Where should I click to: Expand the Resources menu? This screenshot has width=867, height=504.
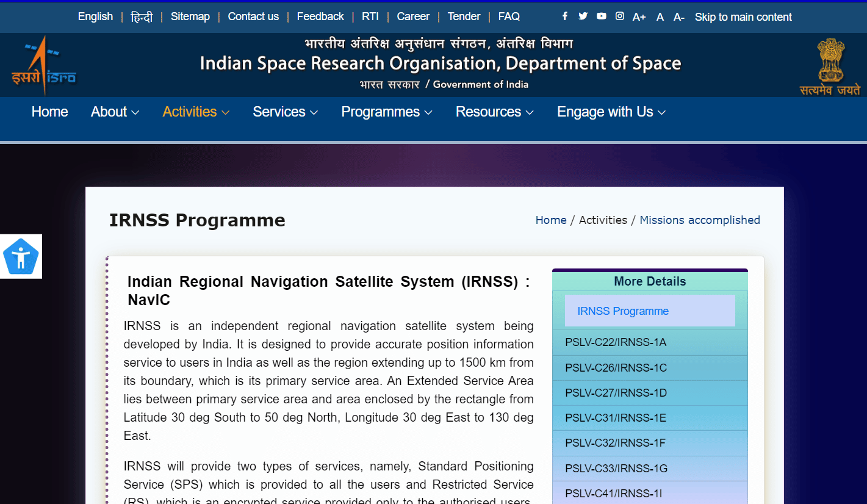click(x=495, y=112)
